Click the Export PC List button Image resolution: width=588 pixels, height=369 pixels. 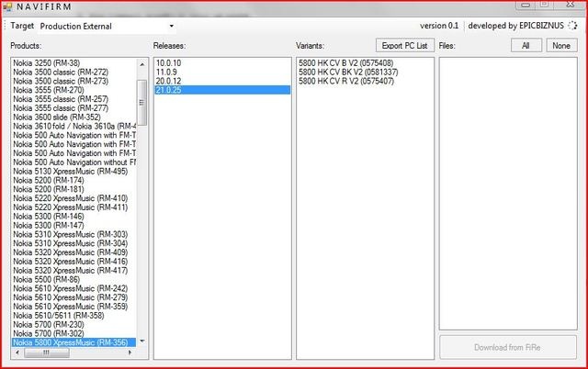[x=404, y=44]
